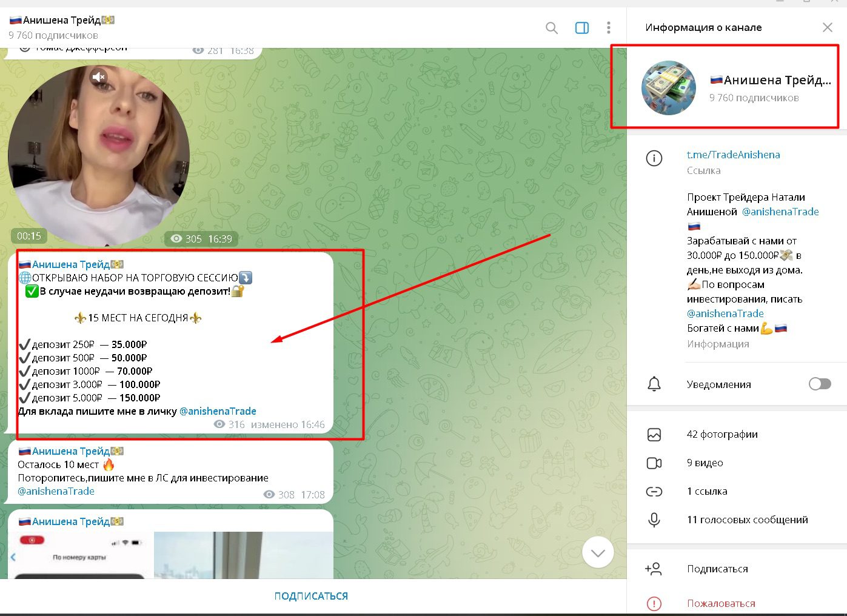Click the 00:15 video duration badge
Viewport: 847px width, 616px height.
(28, 236)
